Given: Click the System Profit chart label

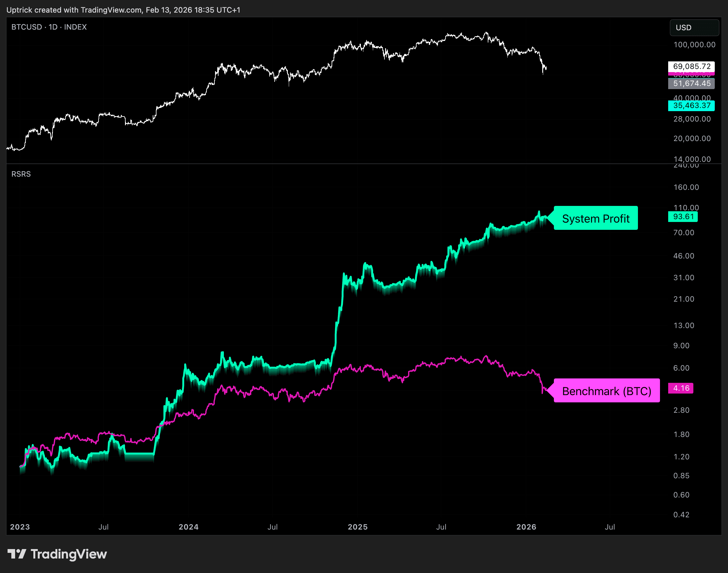Looking at the screenshot, I should pos(595,218).
